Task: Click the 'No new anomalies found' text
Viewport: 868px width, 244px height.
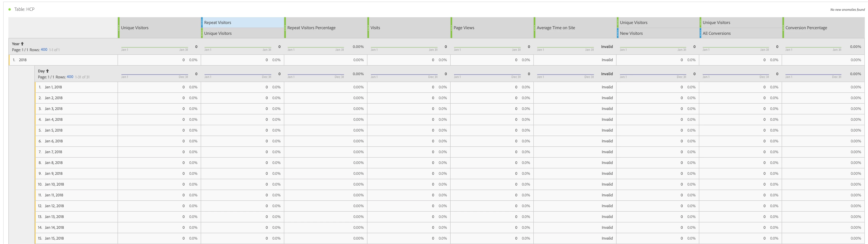Action: pos(847,10)
